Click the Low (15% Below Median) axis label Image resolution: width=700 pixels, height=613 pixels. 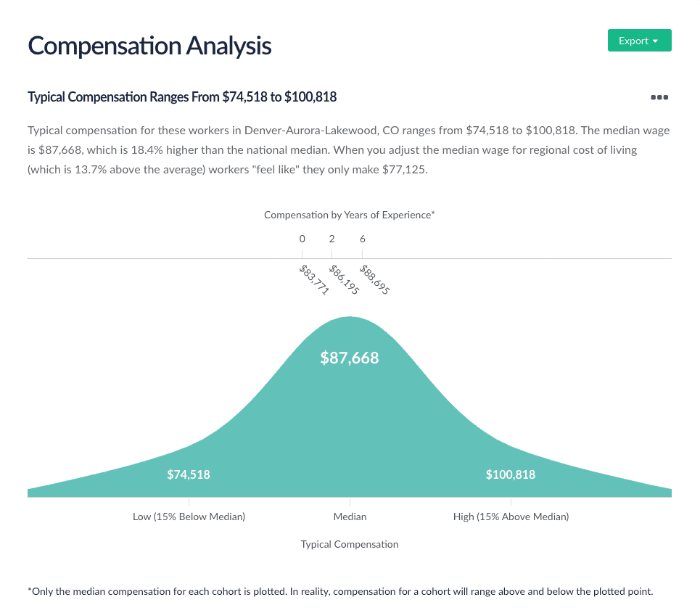coord(189,517)
